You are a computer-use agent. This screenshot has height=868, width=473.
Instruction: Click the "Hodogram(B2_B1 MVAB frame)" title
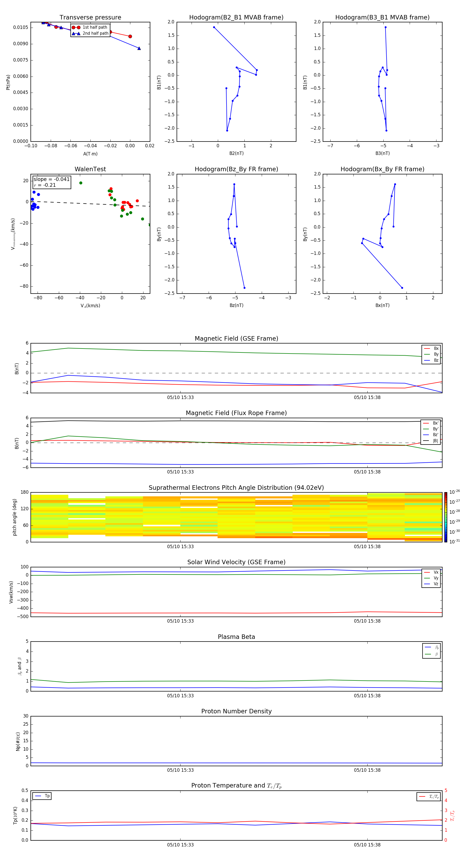[x=236, y=18]
